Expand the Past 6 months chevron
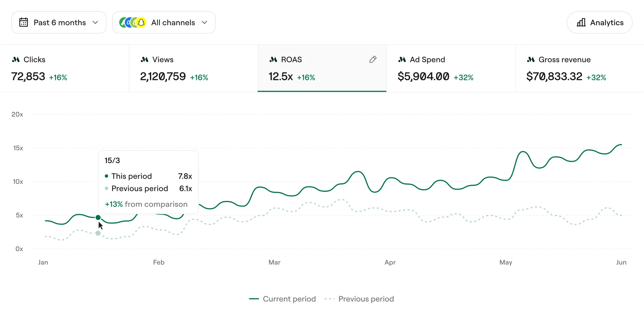644x315 pixels. (x=95, y=22)
